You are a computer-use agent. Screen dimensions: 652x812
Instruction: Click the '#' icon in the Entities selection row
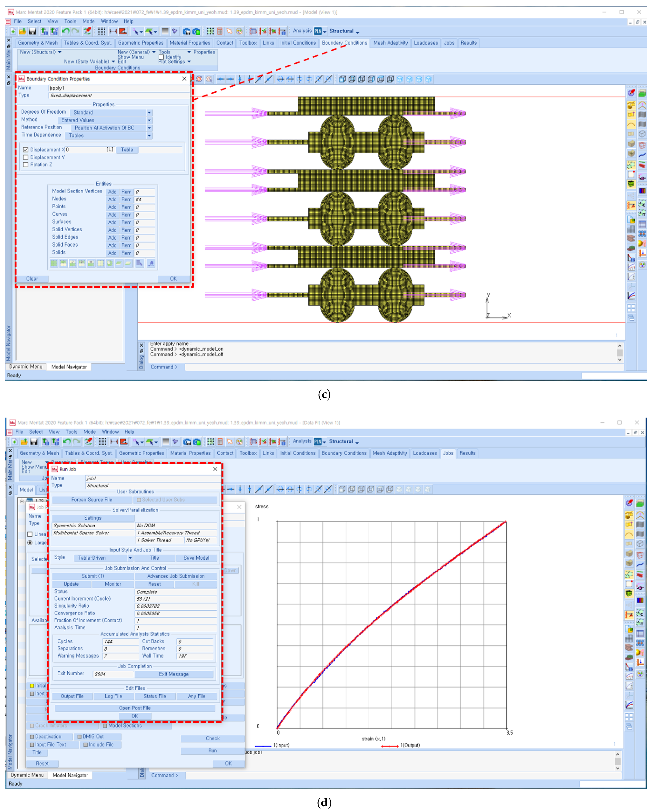pos(151,263)
